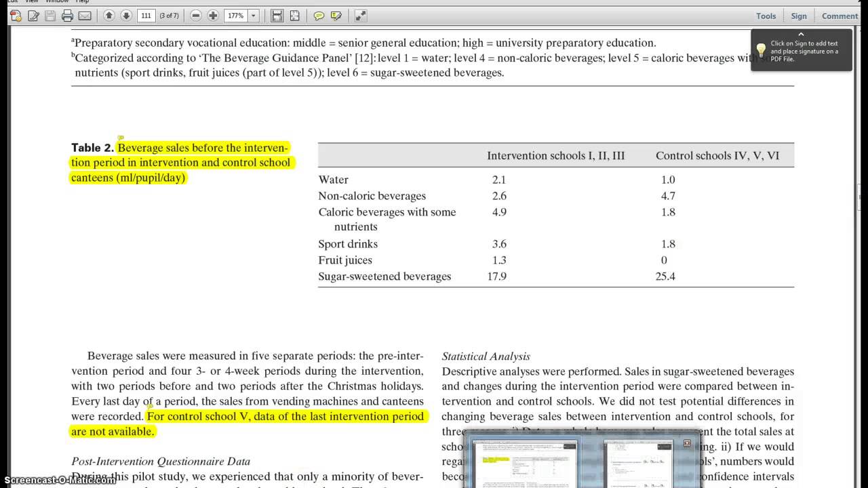Click the value 17.9 in the table

[x=496, y=277]
